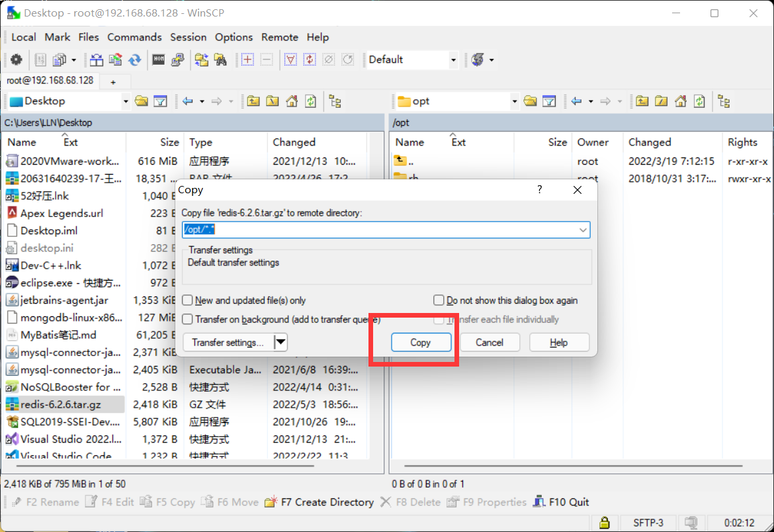Go to remote home directory icon
The width and height of the screenshot is (774, 532).
[x=681, y=101]
